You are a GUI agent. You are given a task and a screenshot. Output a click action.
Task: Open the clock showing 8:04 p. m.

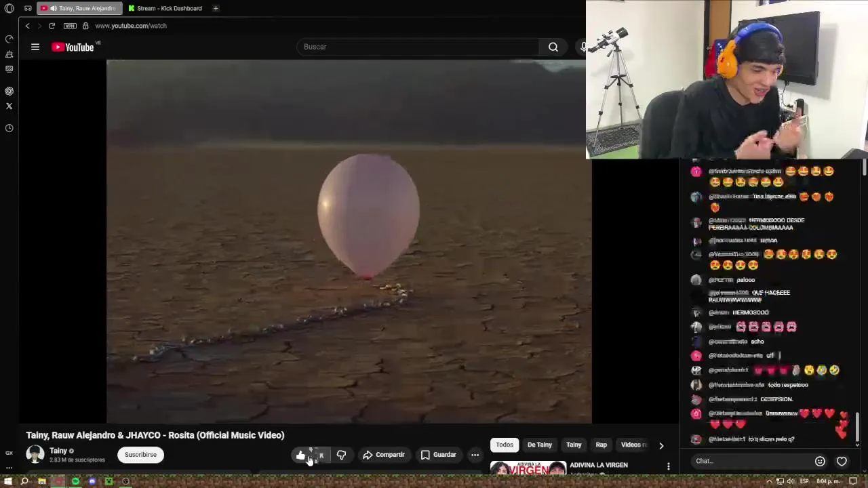click(x=828, y=481)
